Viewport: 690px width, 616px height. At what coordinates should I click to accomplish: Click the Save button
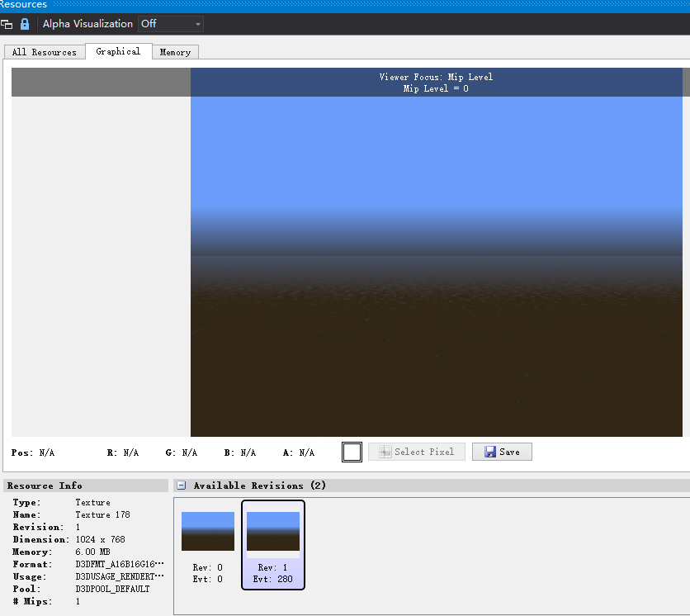(x=502, y=452)
